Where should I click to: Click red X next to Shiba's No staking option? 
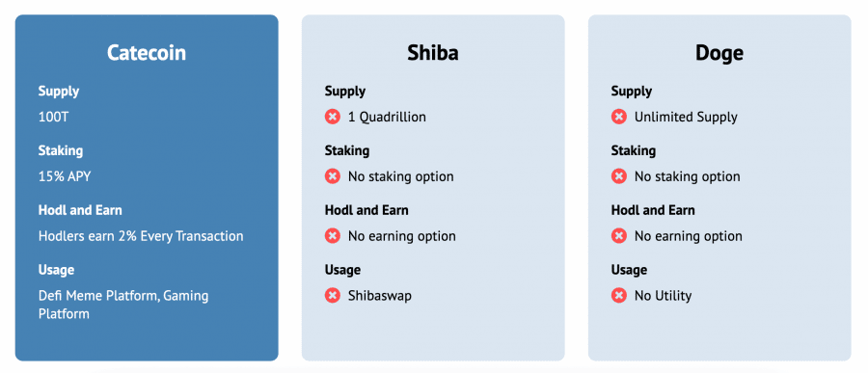click(x=332, y=176)
